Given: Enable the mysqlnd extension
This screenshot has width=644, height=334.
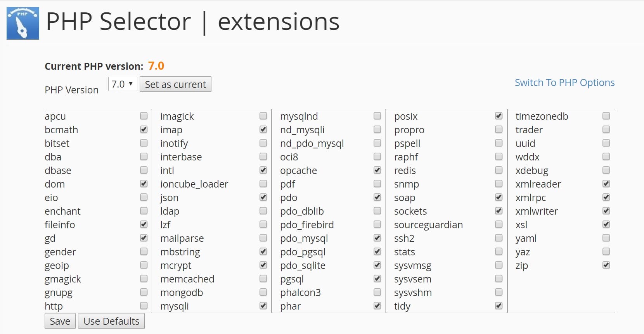Looking at the screenshot, I should (x=377, y=116).
